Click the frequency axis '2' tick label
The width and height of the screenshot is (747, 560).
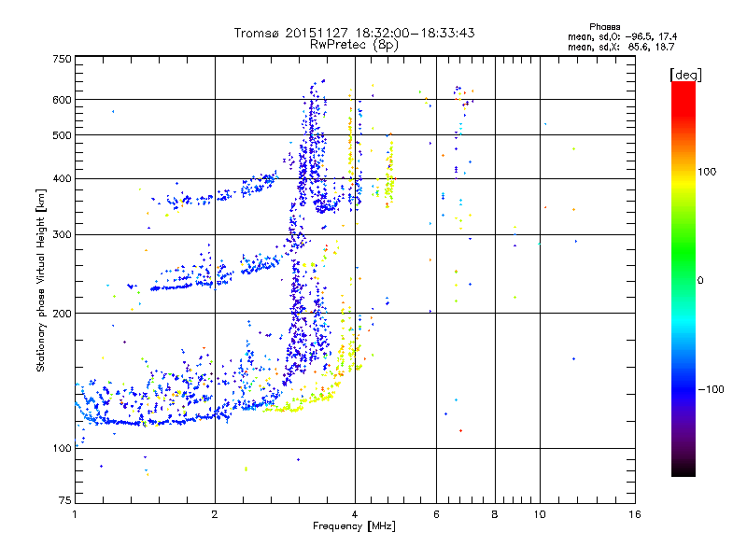tap(215, 514)
